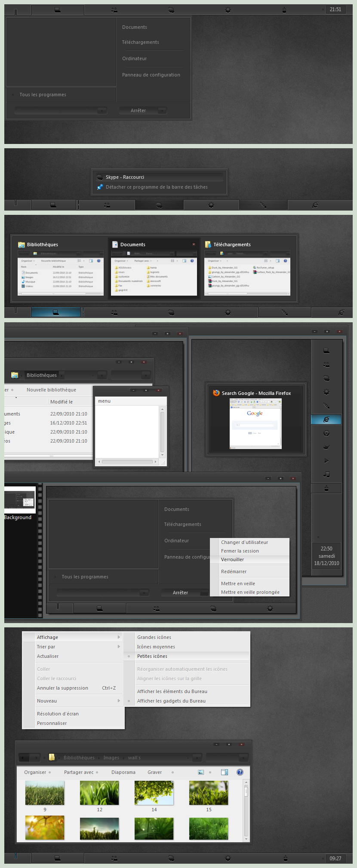Image resolution: width=357 pixels, height=868 pixels.
Task: Open Google Chrome icon in the vertical taskbar
Action: (326, 433)
